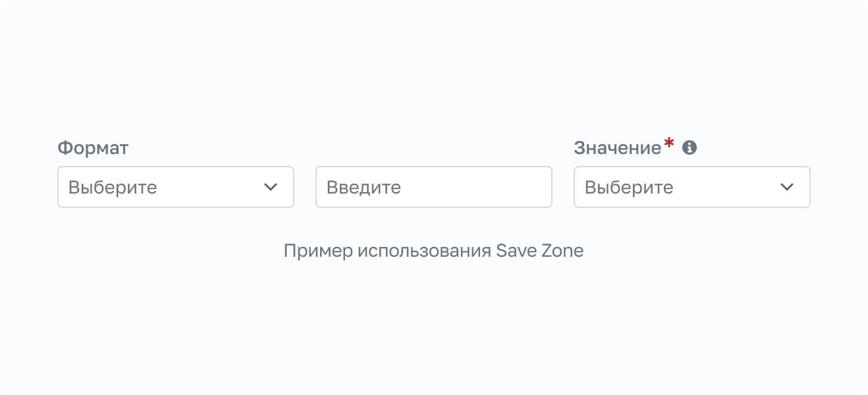Click the red required asterisk after Значение
Viewport: 868px width, 395px height.
(x=669, y=143)
